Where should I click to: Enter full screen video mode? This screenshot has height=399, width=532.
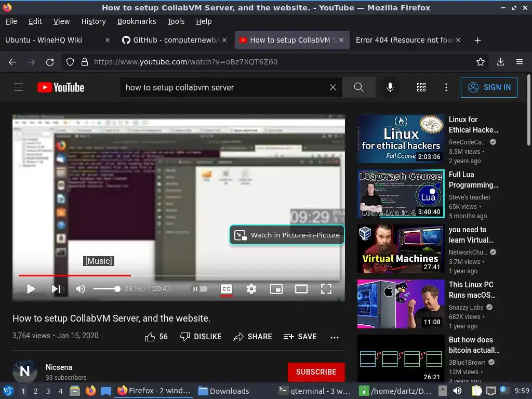326,289
